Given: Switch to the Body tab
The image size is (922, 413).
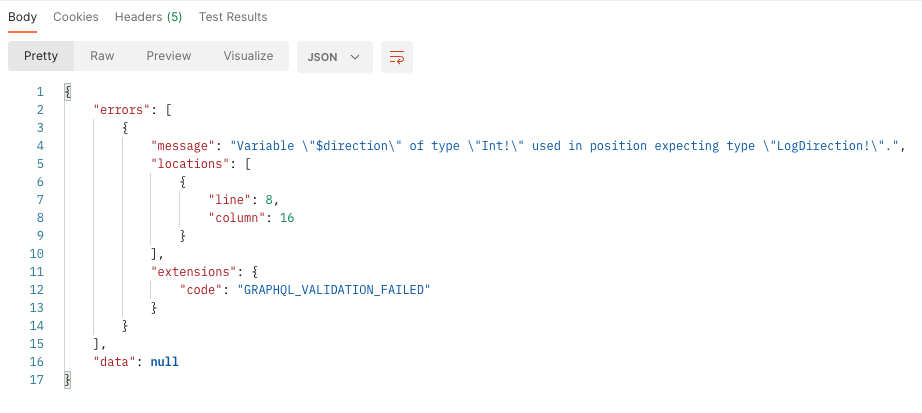Looking at the screenshot, I should click(22, 17).
